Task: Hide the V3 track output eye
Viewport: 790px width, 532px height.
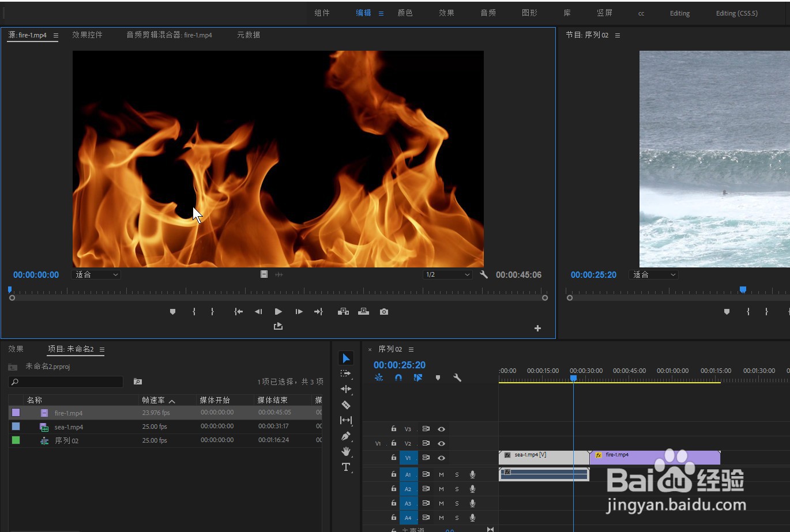Action: pos(441,429)
